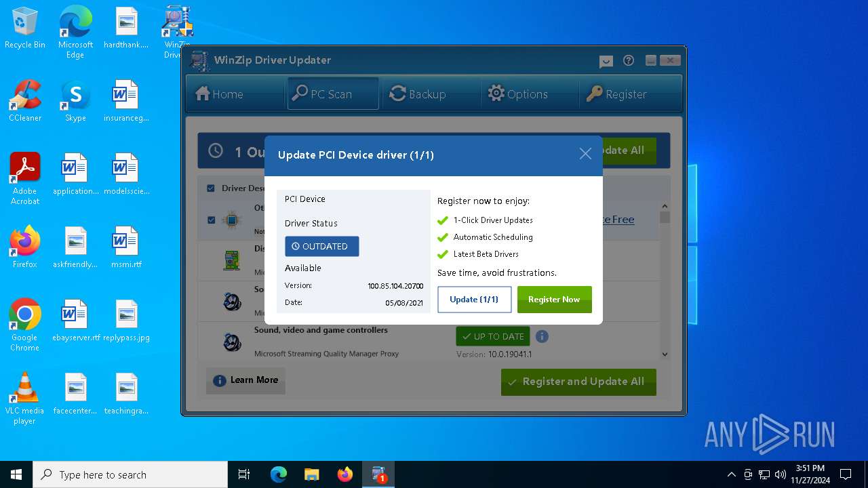
Task: Click the WinZip Driver Updater title bar logo
Action: click(x=199, y=61)
